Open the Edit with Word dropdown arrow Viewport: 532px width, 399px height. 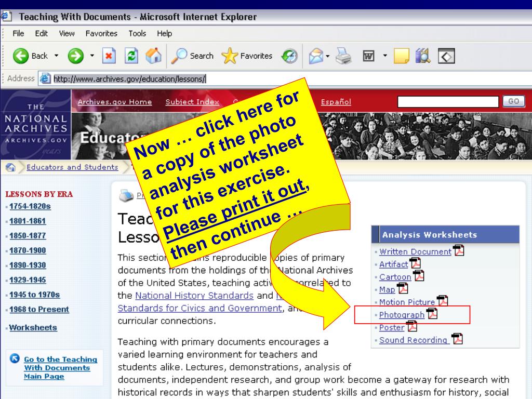385,56
